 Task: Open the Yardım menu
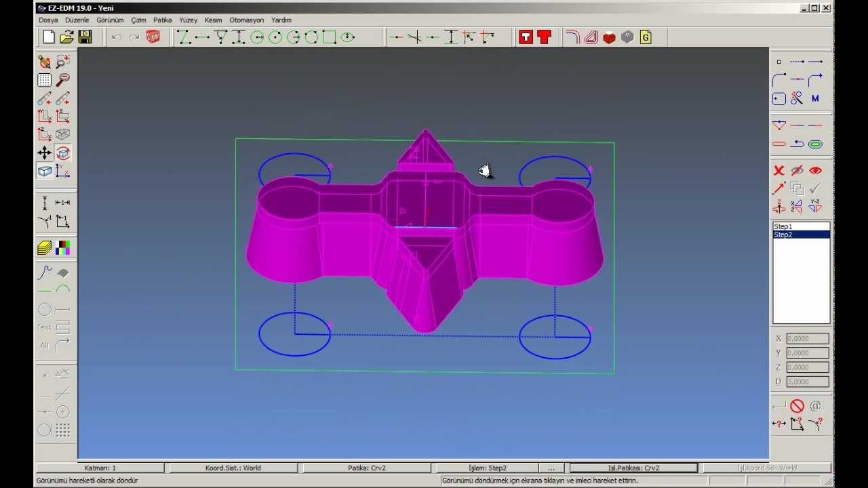click(281, 20)
